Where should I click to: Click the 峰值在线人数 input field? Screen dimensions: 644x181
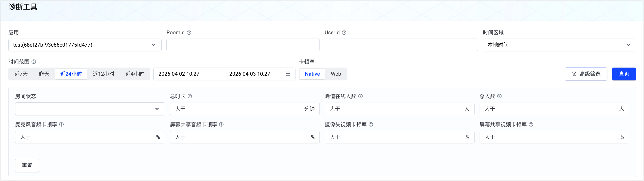[x=400, y=109]
